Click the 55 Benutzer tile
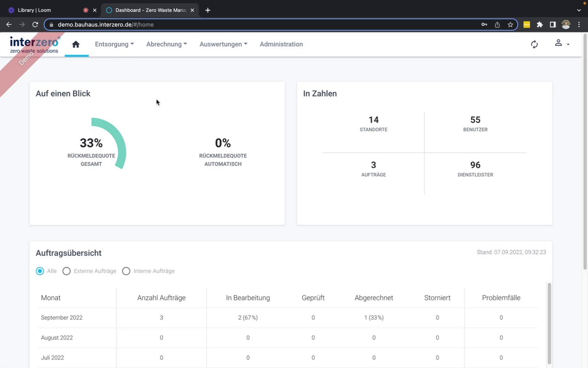This screenshot has width=588, height=368. coord(475,124)
